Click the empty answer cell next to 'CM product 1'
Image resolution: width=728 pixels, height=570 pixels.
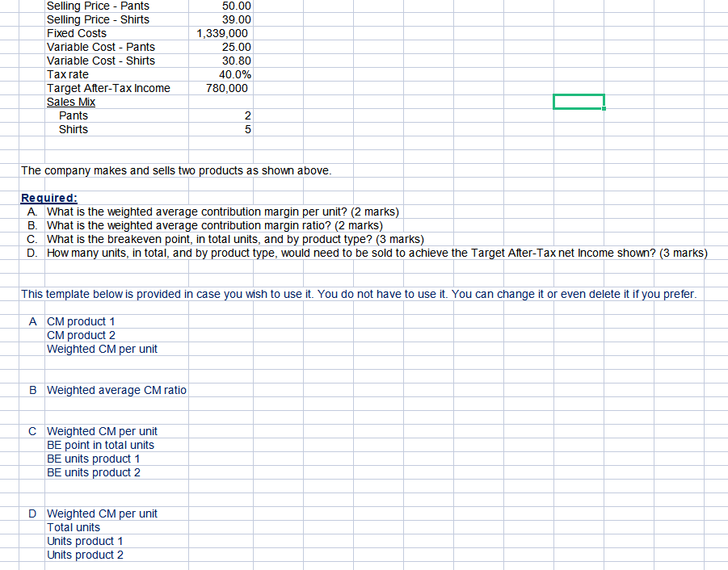coord(221,321)
